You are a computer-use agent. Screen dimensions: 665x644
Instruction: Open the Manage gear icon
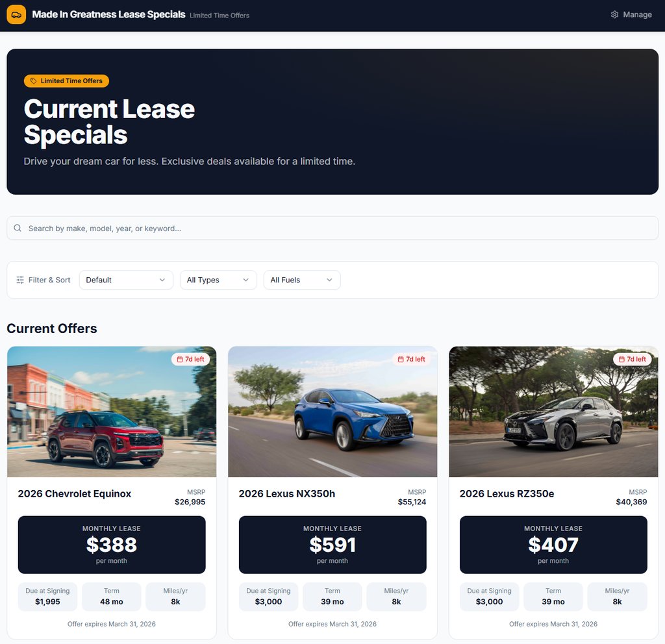pos(614,15)
